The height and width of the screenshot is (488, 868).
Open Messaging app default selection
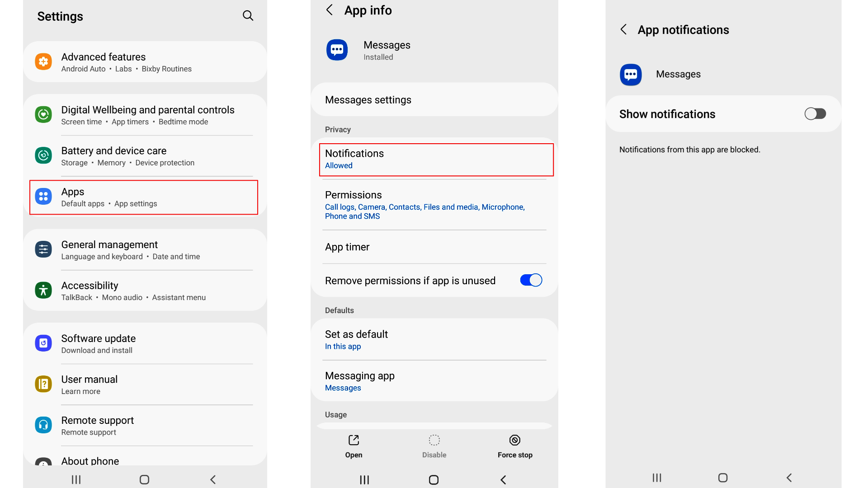pos(434,381)
